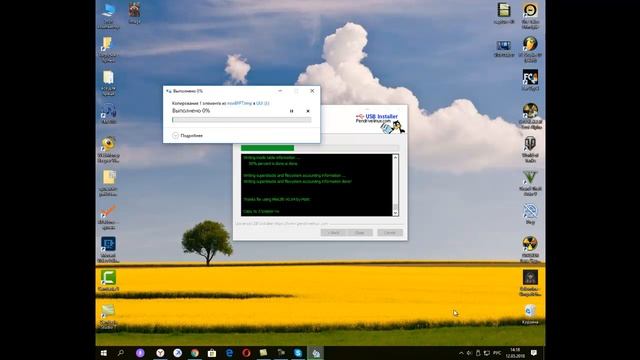Image resolution: width=640 pixels, height=360 pixels.
Task: Open the volume control in system tray
Action: 469,353
